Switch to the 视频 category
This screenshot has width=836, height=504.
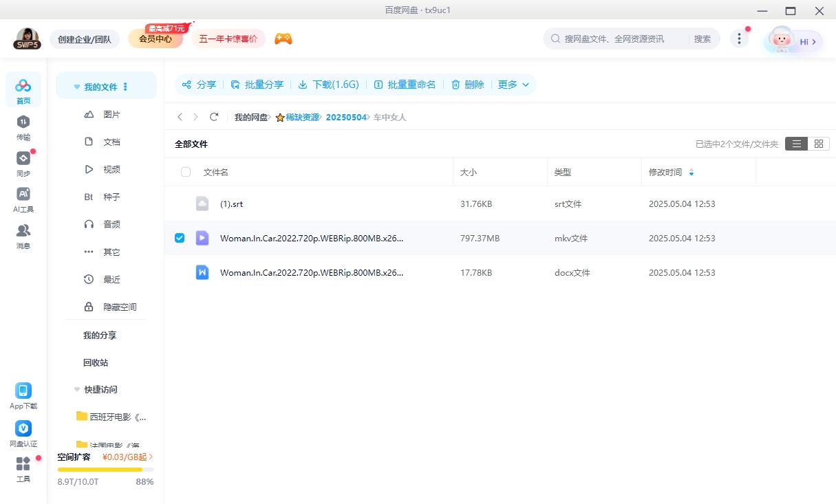[111, 169]
